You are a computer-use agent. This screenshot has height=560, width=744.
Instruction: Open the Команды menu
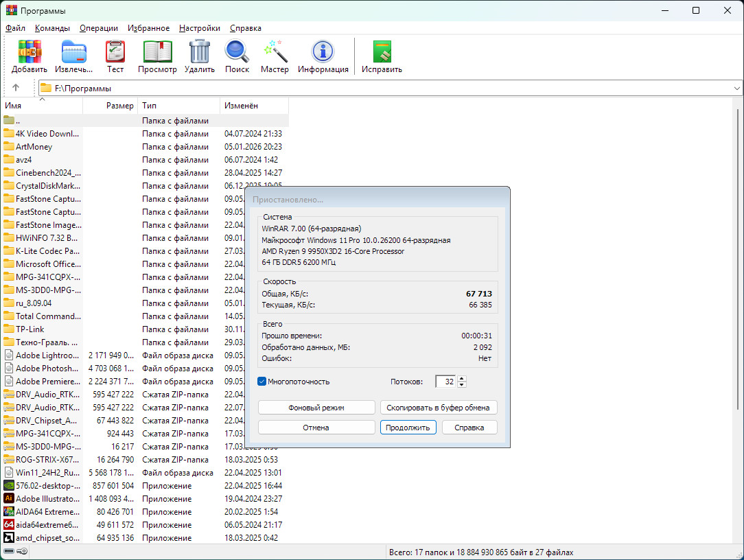point(52,28)
